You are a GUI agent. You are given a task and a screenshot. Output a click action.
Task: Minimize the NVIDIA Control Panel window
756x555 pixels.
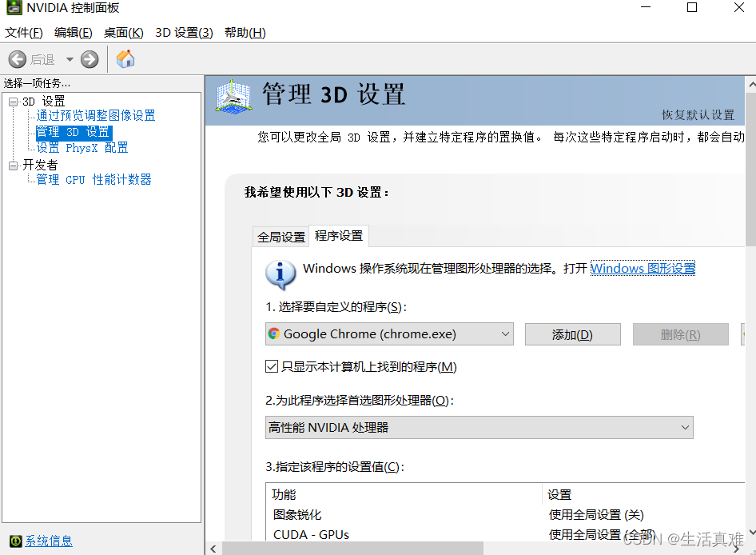click(x=646, y=7)
